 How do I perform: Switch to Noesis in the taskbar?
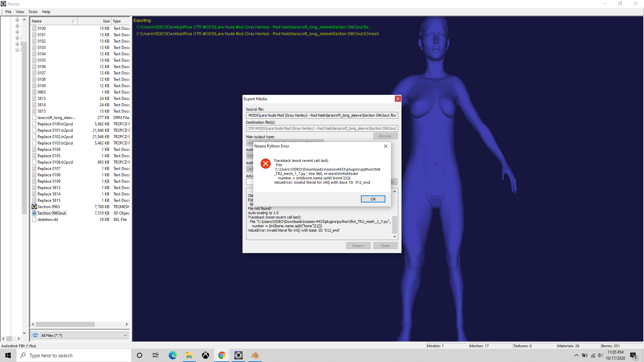coord(238,355)
